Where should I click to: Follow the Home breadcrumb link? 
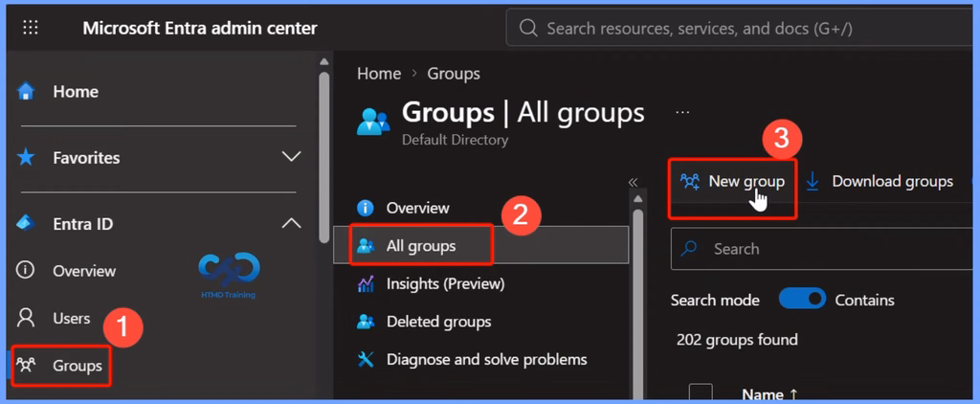pos(379,74)
